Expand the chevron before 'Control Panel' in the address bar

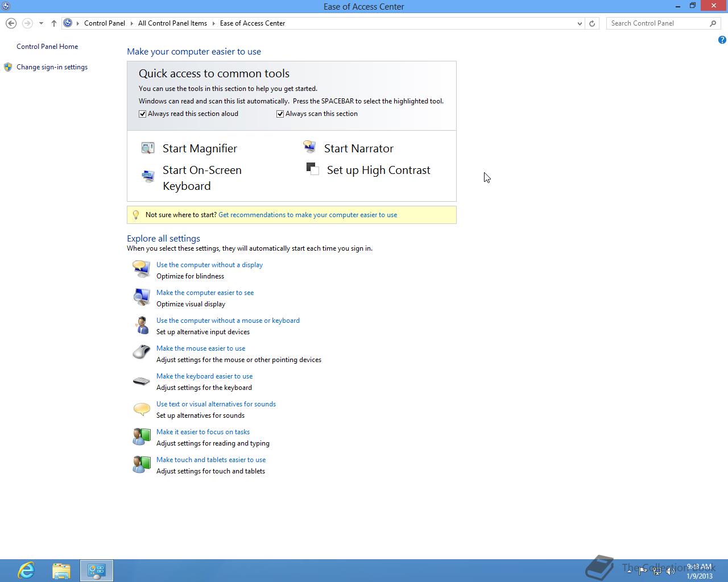point(78,23)
